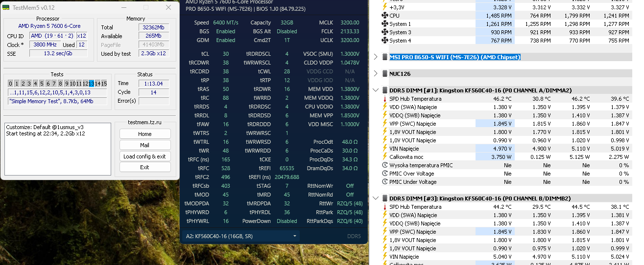
Task: Click the clock icon beside PMIC Over Voltage
Action: pos(384,174)
